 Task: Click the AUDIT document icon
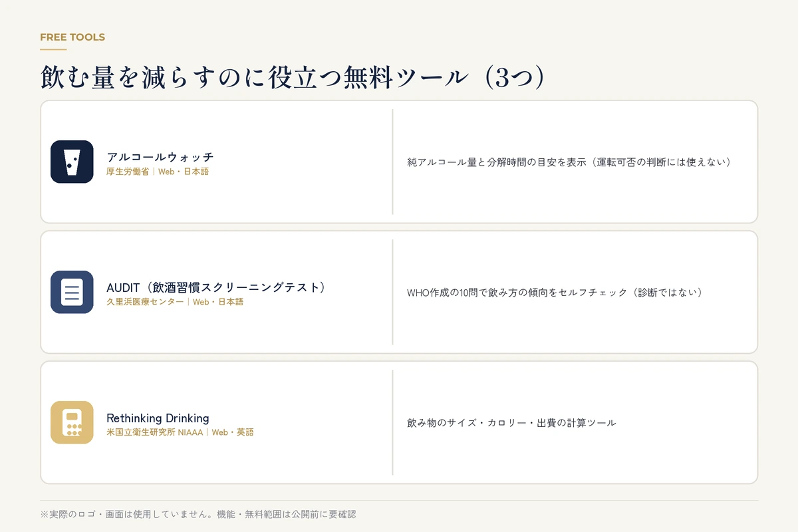tap(72, 292)
